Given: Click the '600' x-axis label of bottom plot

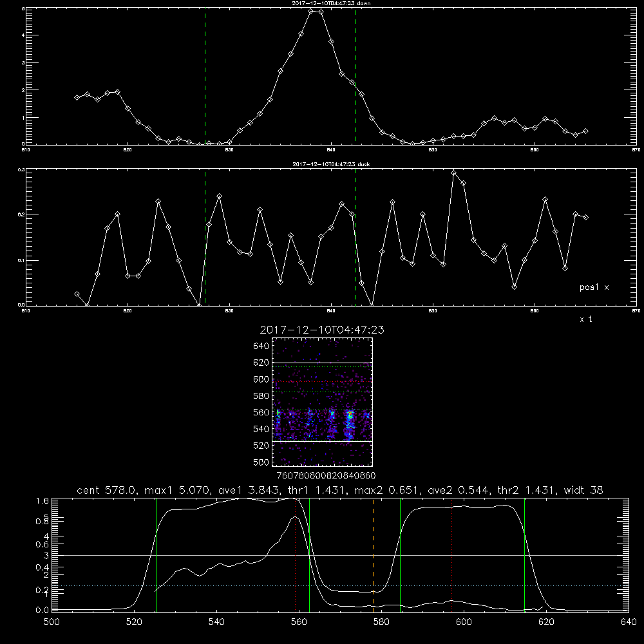Looking at the screenshot, I should (x=464, y=622).
